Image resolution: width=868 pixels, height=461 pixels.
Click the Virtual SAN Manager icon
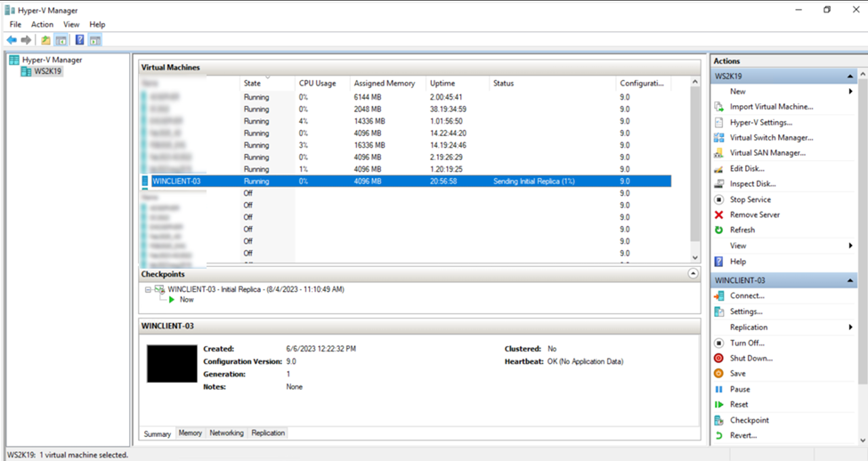pyautogui.click(x=718, y=153)
